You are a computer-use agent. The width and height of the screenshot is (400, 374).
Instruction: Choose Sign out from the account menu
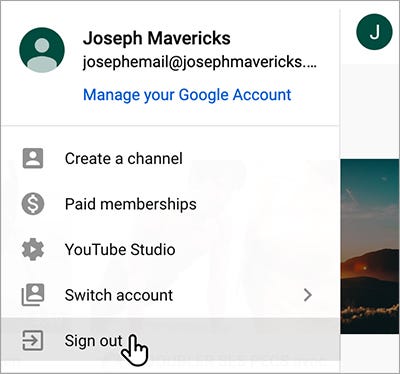click(x=170, y=340)
